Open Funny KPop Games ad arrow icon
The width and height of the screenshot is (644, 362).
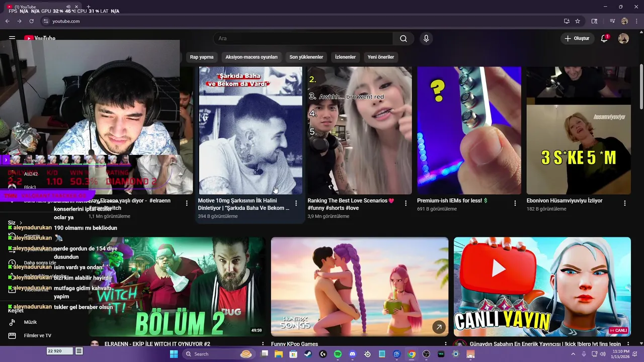(x=439, y=327)
